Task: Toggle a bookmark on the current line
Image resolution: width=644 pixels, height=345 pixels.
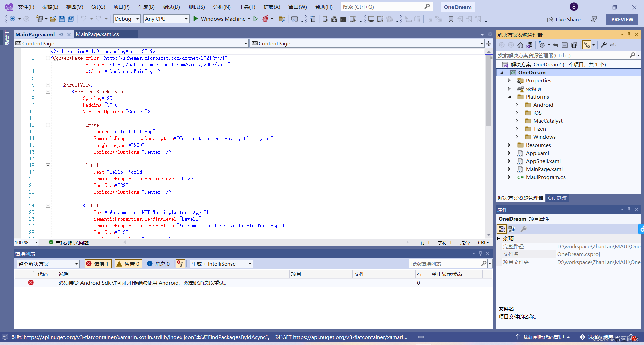Action: coord(451,19)
